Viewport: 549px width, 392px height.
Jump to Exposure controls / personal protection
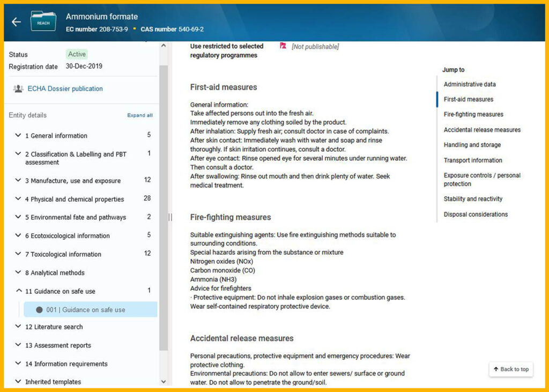482,179
